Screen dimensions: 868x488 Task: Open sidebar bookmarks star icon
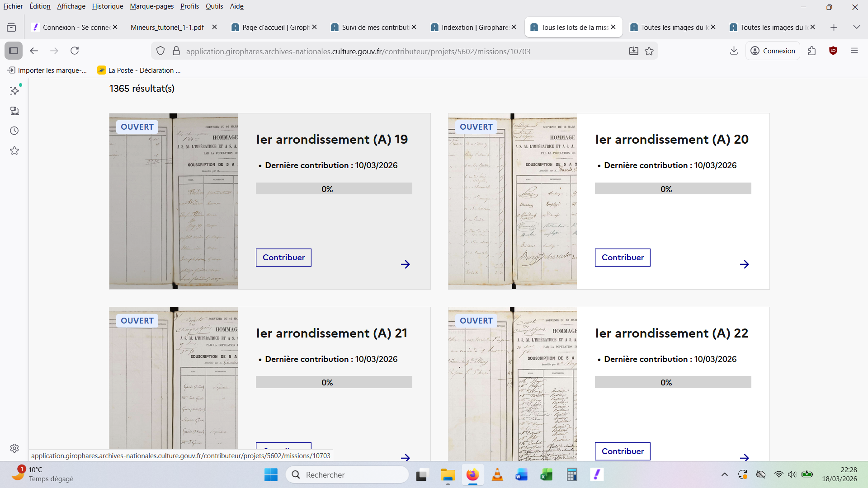point(14,150)
